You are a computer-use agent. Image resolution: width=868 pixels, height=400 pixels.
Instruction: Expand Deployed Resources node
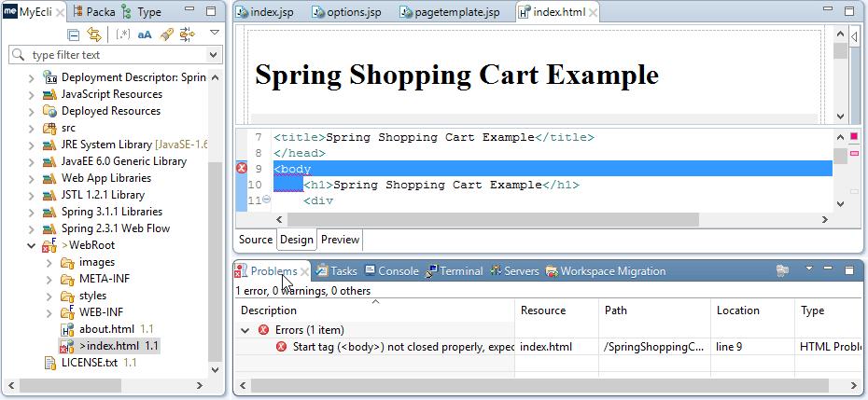coord(32,111)
